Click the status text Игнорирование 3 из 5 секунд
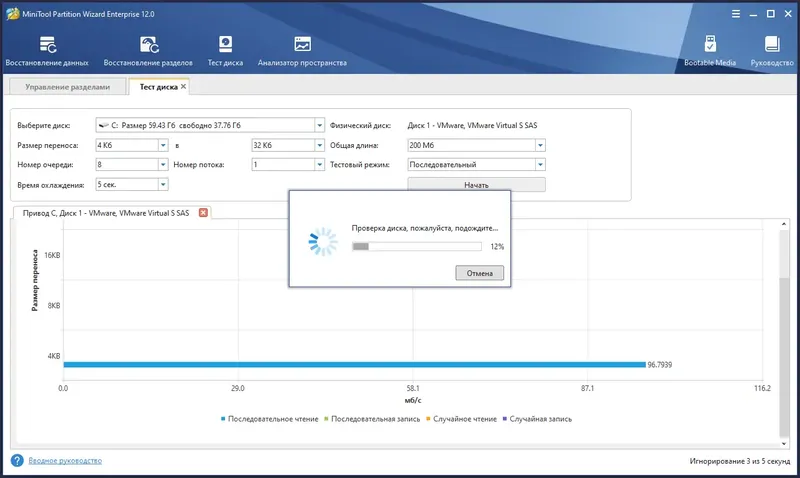The width and height of the screenshot is (800, 478). 740,461
